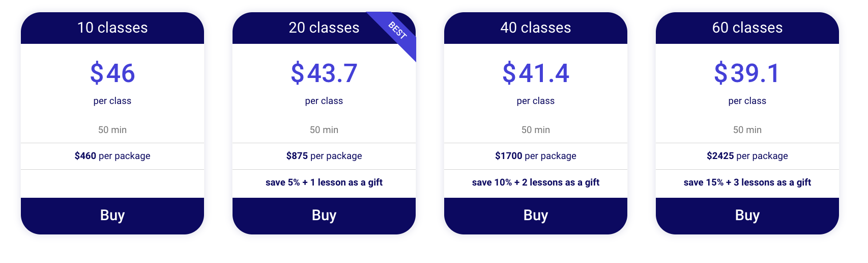
Task: Select the "10 classes" card header
Action: [112, 28]
